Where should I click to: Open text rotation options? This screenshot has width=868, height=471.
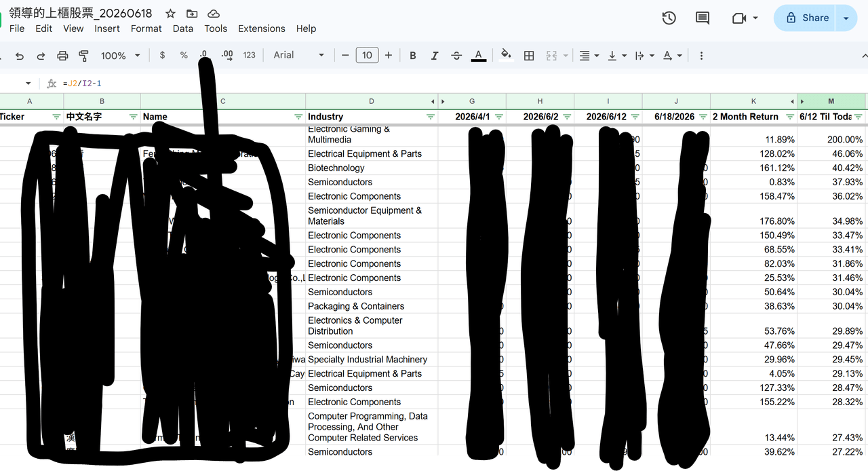(671, 56)
